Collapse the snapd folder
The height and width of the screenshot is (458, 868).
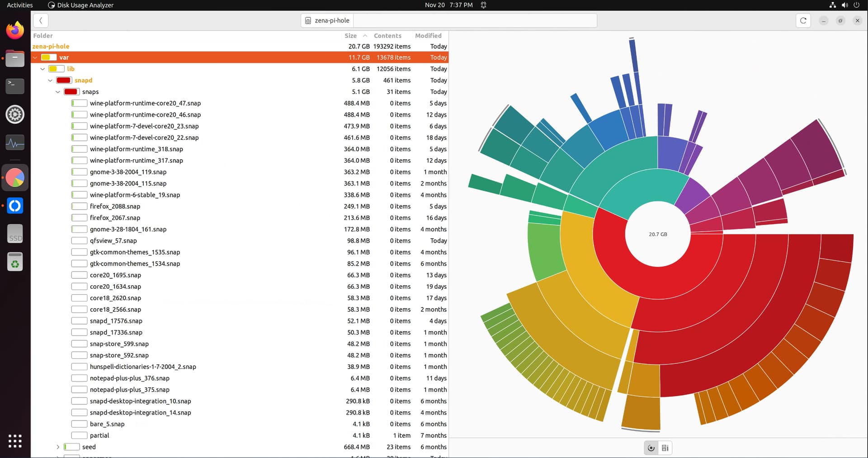(50, 80)
